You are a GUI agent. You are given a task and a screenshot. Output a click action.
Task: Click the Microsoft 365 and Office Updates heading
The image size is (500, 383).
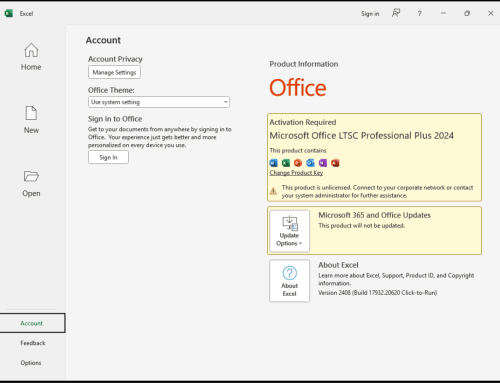pos(374,215)
